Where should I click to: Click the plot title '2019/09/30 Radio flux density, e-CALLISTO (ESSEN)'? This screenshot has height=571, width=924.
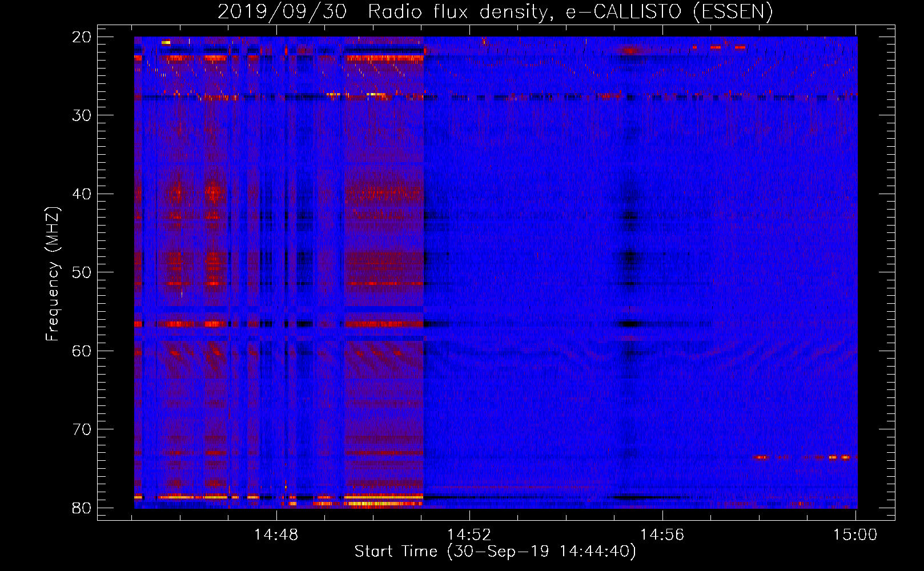[x=495, y=11]
